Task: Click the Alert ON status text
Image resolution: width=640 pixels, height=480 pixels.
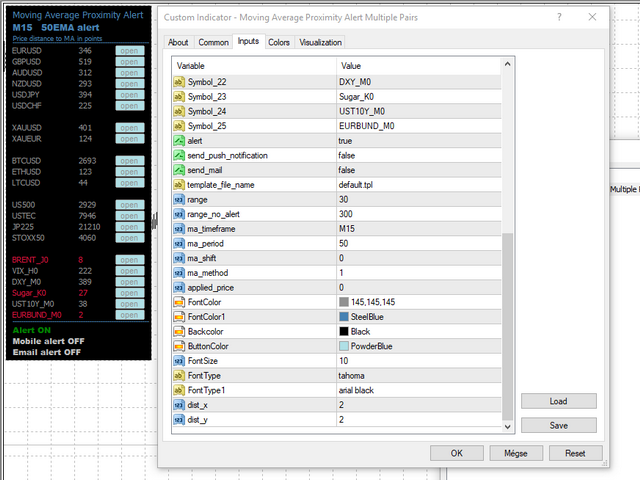Action: click(32, 330)
